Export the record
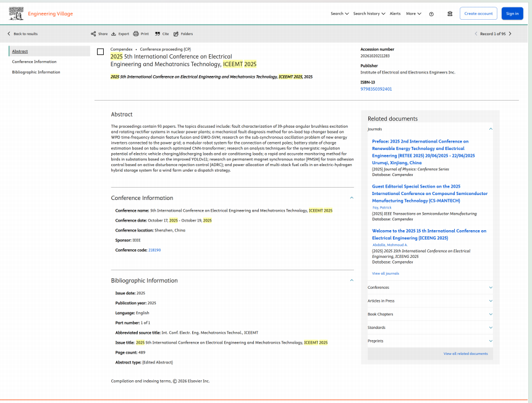 point(120,34)
